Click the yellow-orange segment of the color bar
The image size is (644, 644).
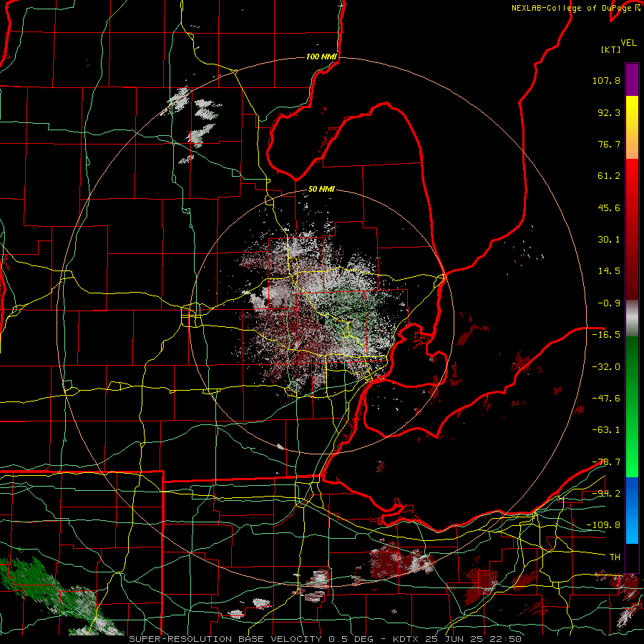pyautogui.click(x=632, y=127)
